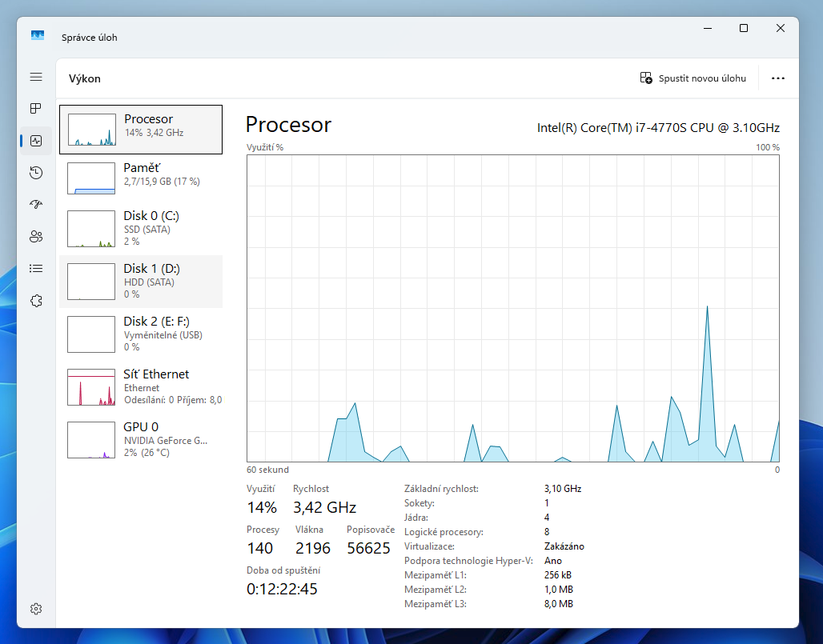Click 'Spustit novou úlohu' button

[693, 78]
